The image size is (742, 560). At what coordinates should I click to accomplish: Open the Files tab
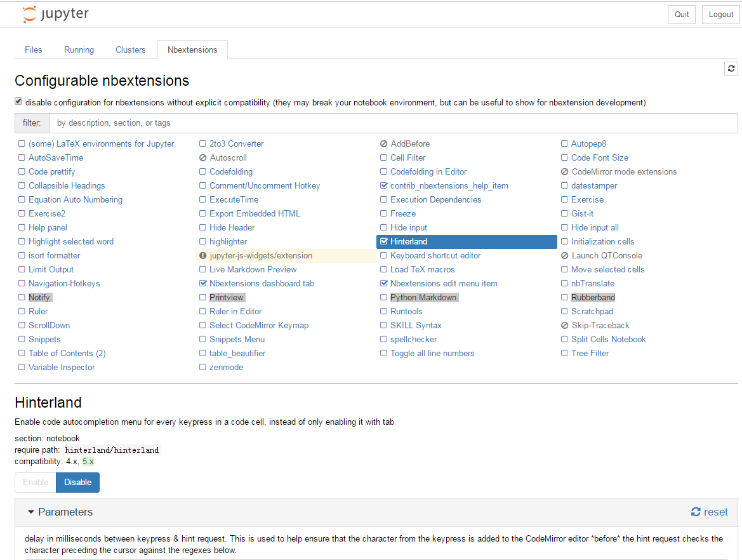(33, 50)
